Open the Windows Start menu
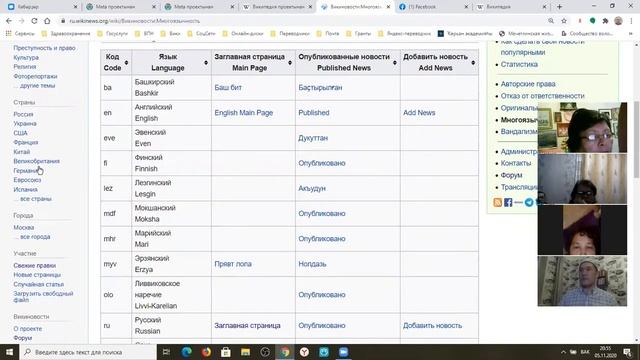The height and width of the screenshot is (360, 640). coord(9,352)
